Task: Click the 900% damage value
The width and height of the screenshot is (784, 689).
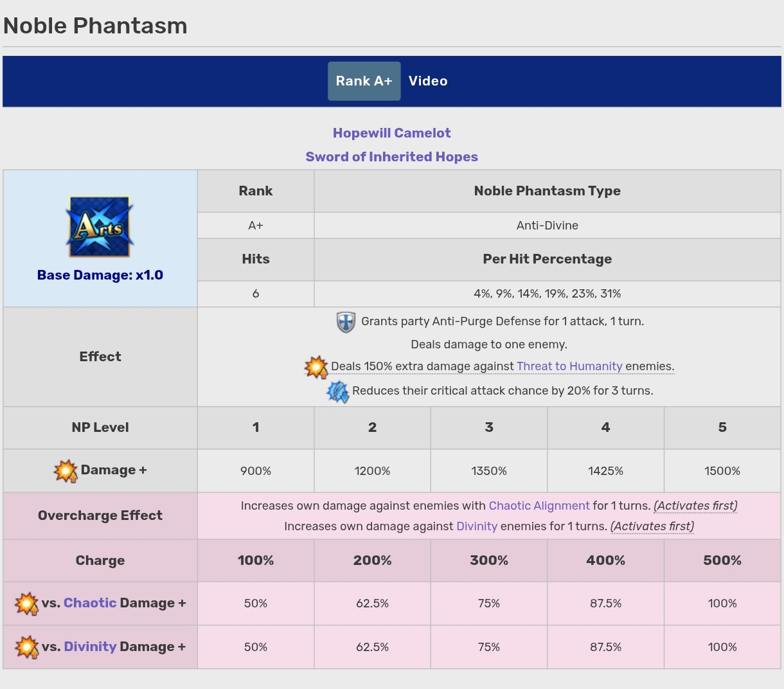Action: 256,471
